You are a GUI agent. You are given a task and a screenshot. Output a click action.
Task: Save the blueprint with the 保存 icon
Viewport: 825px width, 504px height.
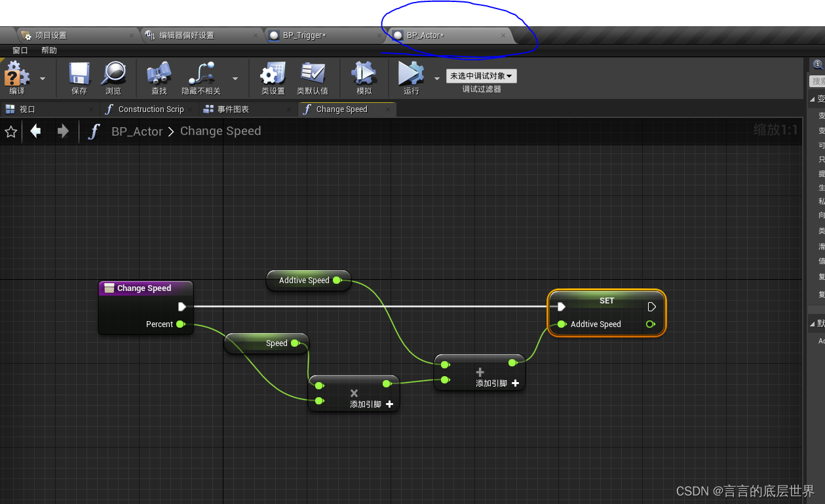tap(78, 77)
